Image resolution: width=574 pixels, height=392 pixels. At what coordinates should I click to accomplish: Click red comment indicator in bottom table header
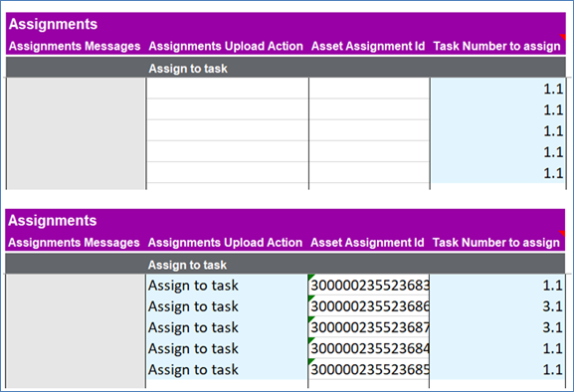pos(562,233)
